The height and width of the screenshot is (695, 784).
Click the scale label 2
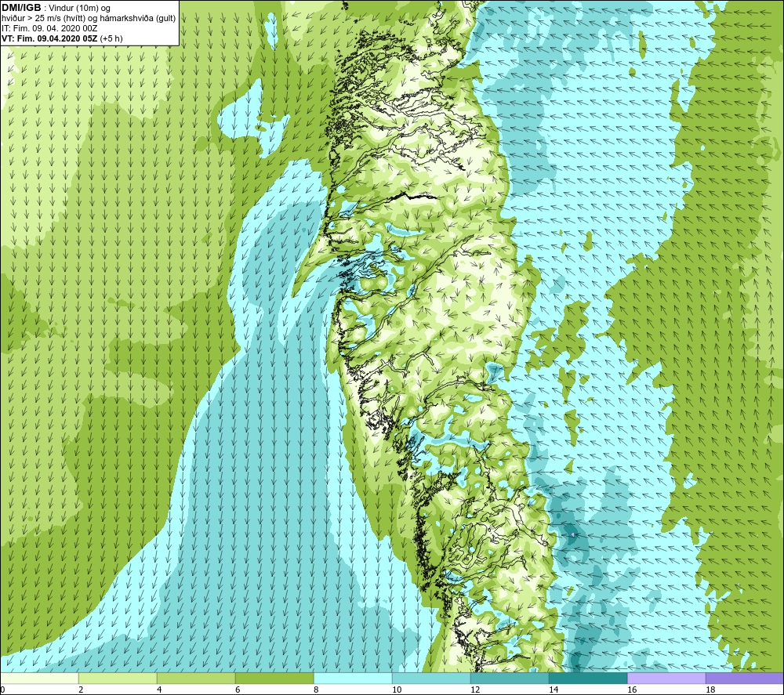(81, 690)
